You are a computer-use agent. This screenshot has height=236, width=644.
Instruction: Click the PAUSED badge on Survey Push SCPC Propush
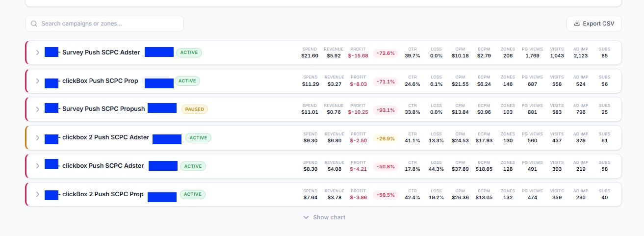pyautogui.click(x=195, y=109)
